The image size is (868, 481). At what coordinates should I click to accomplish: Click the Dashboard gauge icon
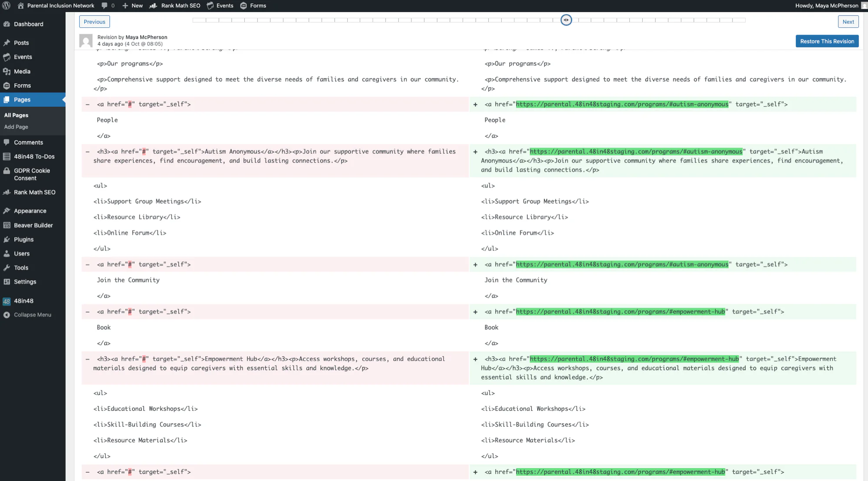tap(7, 24)
